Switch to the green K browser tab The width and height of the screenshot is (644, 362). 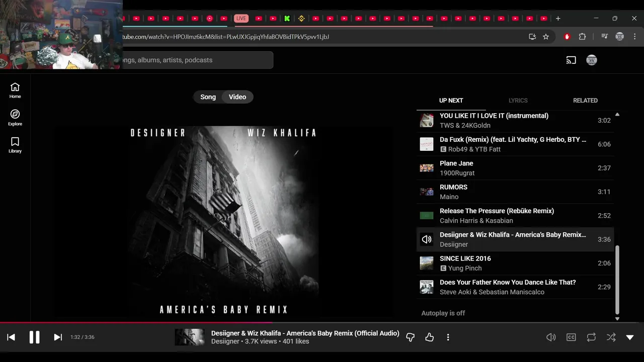(287, 19)
